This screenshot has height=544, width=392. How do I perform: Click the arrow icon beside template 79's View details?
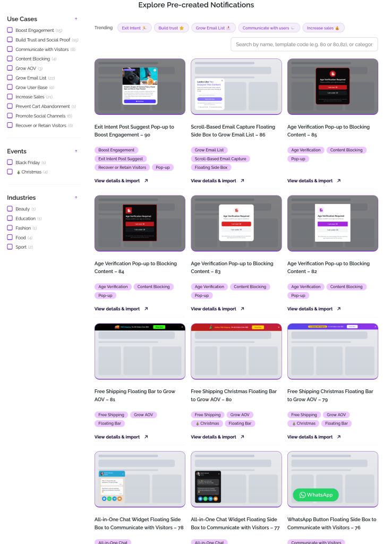(x=338, y=437)
